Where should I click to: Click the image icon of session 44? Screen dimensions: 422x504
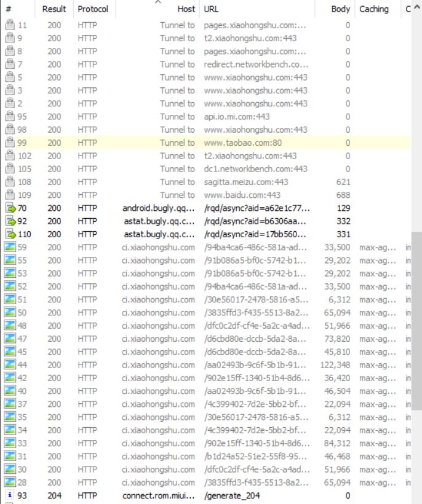coord(10,364)
